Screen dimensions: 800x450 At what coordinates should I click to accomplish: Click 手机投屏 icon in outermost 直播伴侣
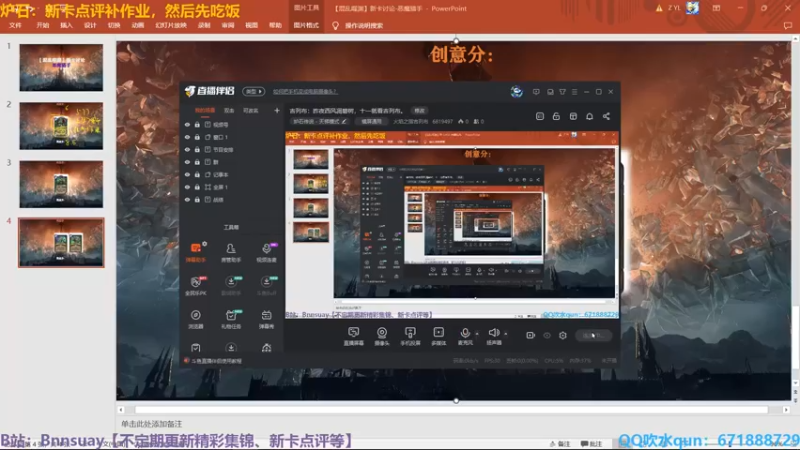click(410, 336)
